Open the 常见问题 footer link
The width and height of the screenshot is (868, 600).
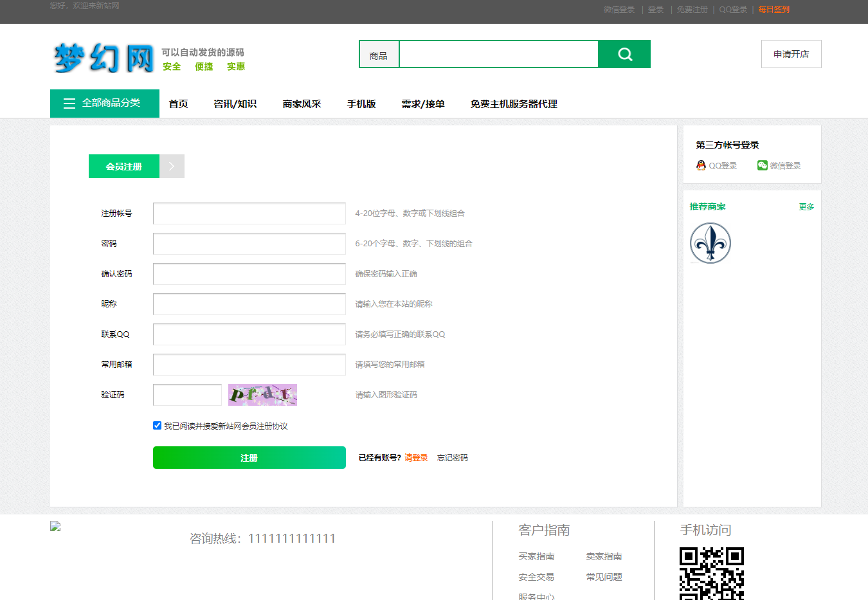[604, 577]
